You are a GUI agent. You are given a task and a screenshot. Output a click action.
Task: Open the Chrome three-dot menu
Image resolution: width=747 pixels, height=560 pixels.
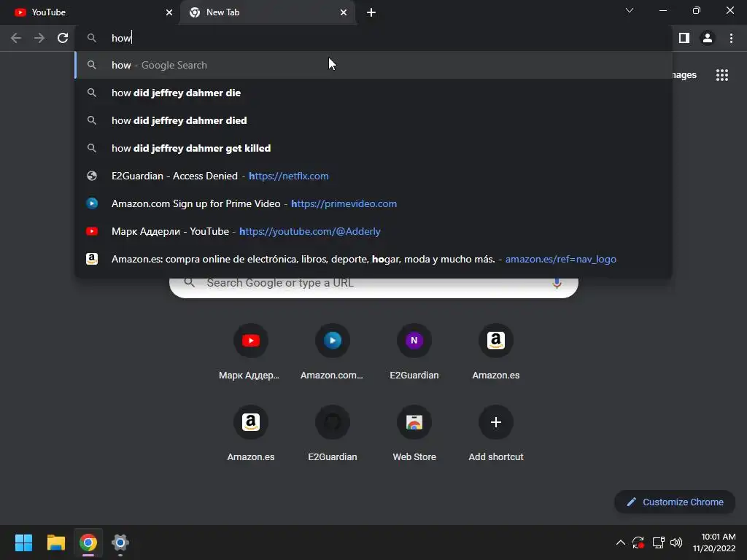coord(731,38)
